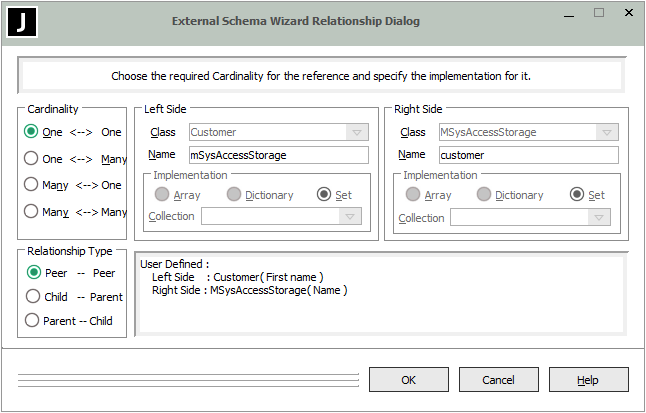Choose Child -- Parent relationship type
The image size is (646, 413).
tap(33, 297)
